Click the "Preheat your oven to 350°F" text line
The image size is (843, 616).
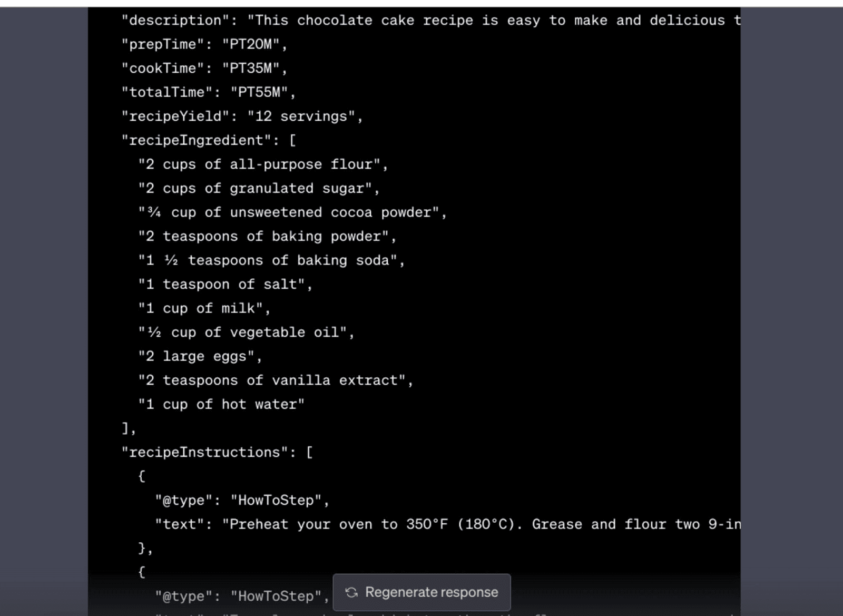(448, 524)
